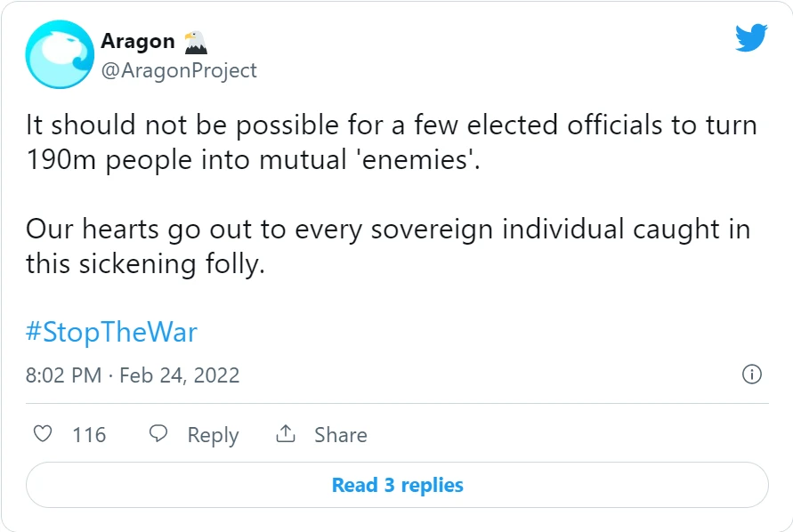Click the Feb 24, 2022 date text
The height and width of the screenshot is (532, 793).
tap(180, 375)
